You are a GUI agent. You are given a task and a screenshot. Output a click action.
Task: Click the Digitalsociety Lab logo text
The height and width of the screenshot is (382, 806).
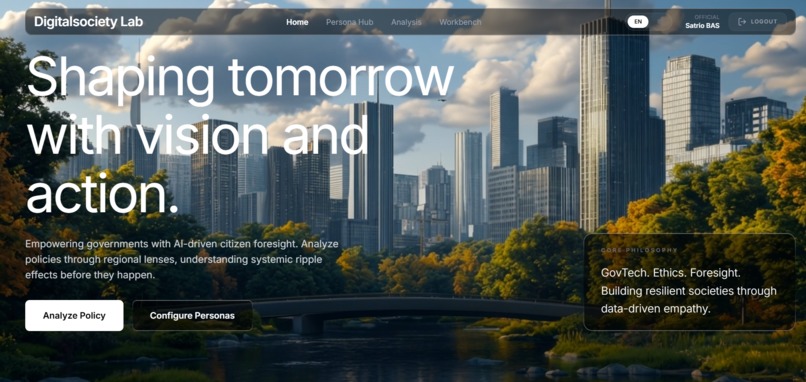point(88,22)
